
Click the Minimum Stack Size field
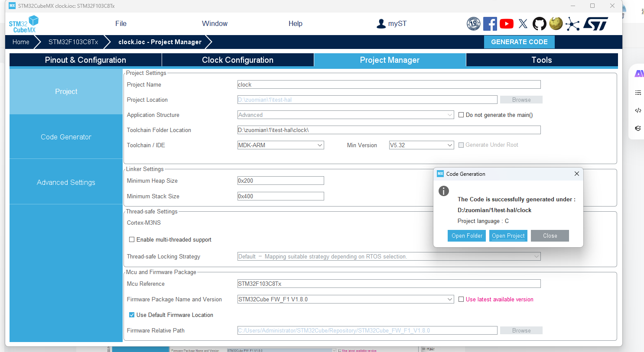(281, 196)
